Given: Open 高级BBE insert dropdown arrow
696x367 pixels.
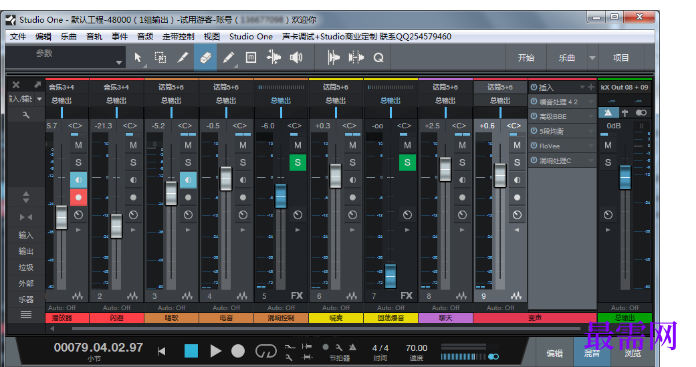Looking at the screenshot, I should point(590,116).
